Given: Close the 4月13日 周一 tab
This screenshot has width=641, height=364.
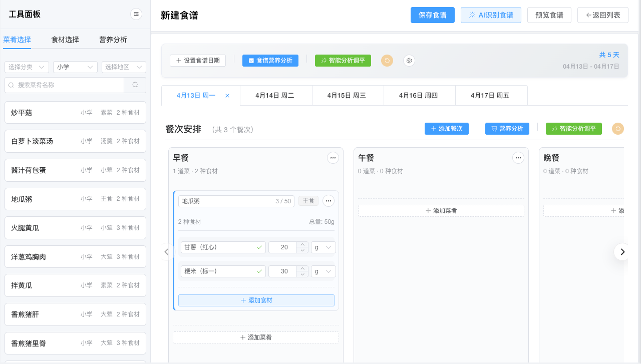Looking at the screenshot, I should click(x=227, y=96).
